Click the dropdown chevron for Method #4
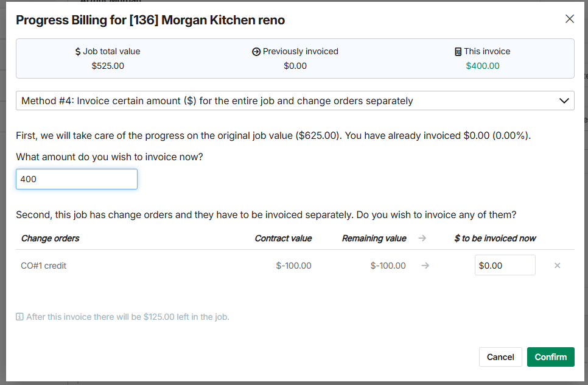 click(564, 101)
